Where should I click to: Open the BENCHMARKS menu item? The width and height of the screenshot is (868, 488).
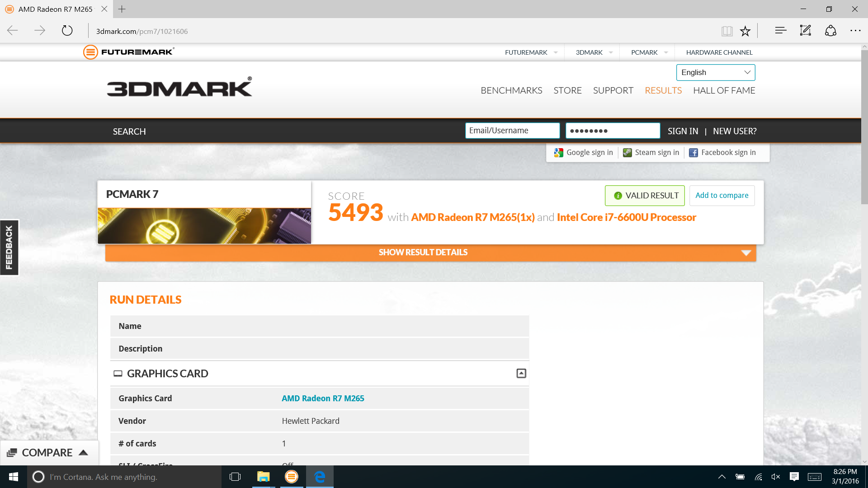tap(511, 90)
